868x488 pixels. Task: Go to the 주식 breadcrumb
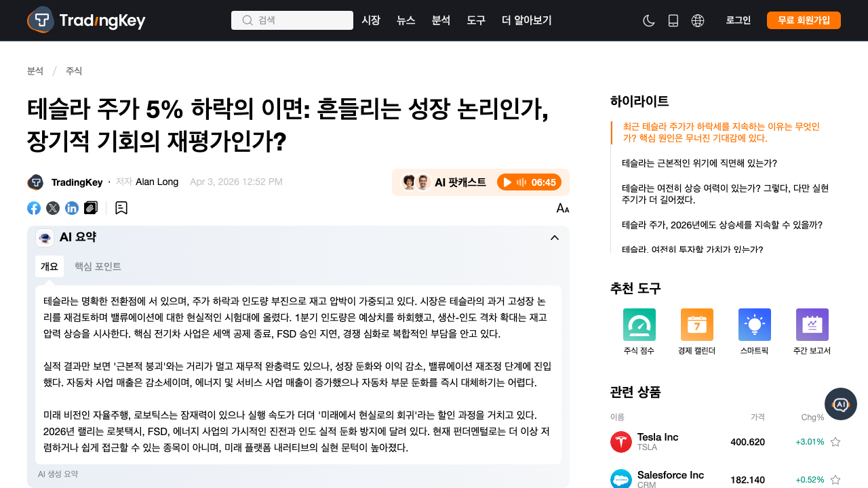click(x=74, y=71)
